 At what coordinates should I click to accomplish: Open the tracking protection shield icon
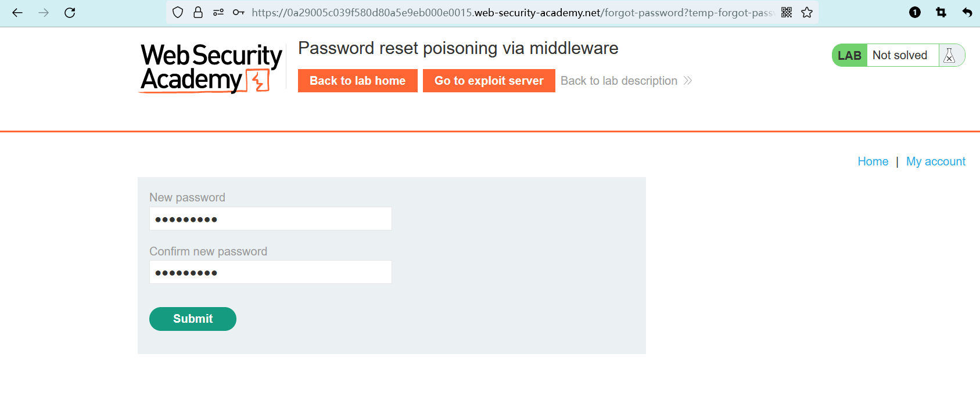point(178,13)
